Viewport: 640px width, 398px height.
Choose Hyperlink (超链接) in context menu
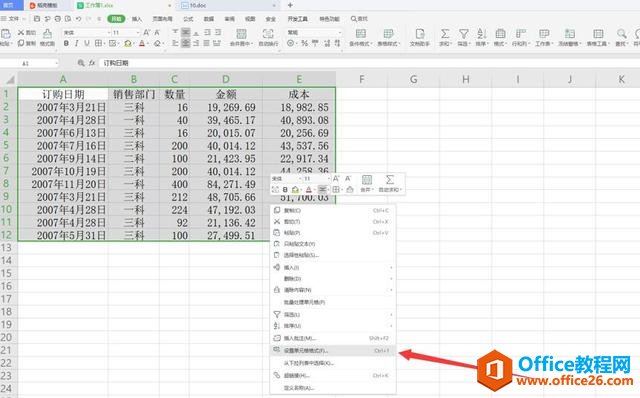(333, 375)
